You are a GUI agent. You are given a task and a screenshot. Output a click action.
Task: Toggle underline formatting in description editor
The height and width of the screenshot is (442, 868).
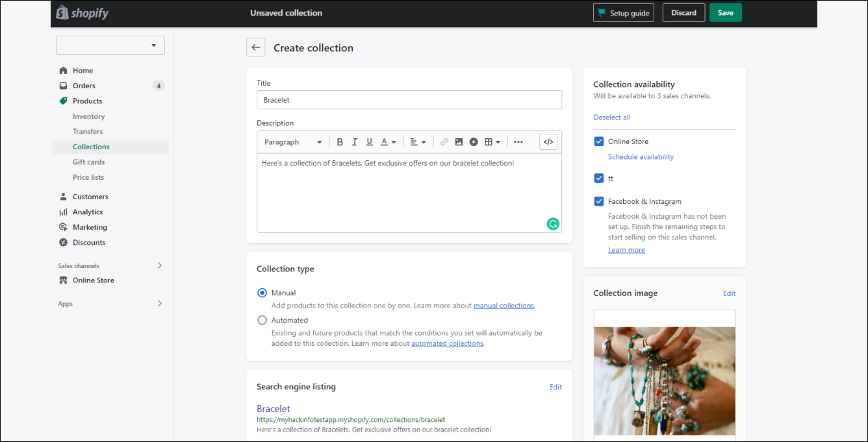click(x=370, y=142)
